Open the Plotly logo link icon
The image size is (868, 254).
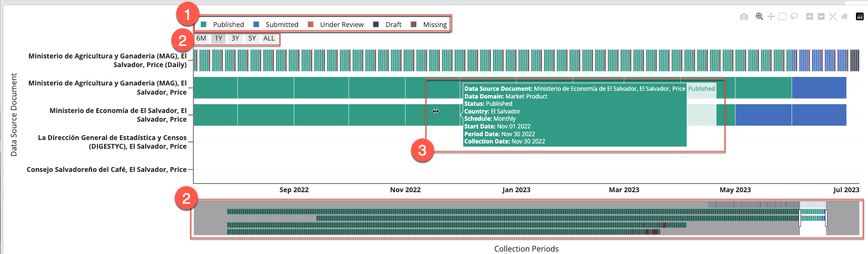[x=860, y=16]
